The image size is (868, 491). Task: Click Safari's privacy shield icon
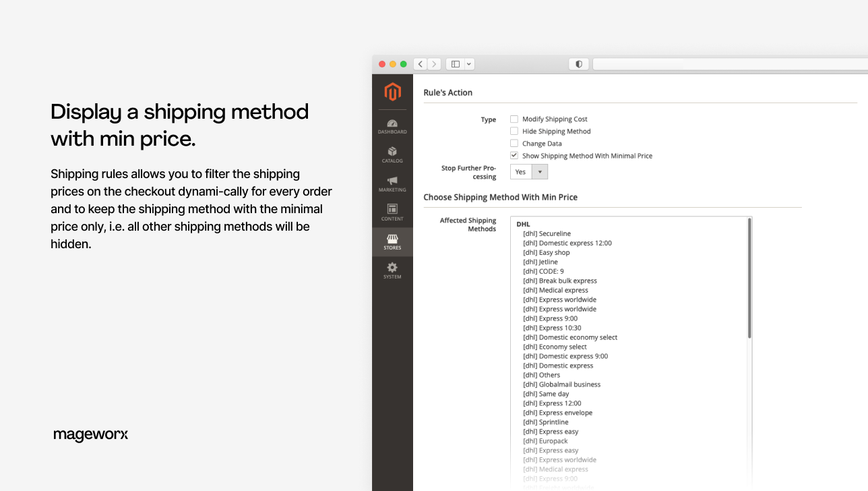coord(578,63)
